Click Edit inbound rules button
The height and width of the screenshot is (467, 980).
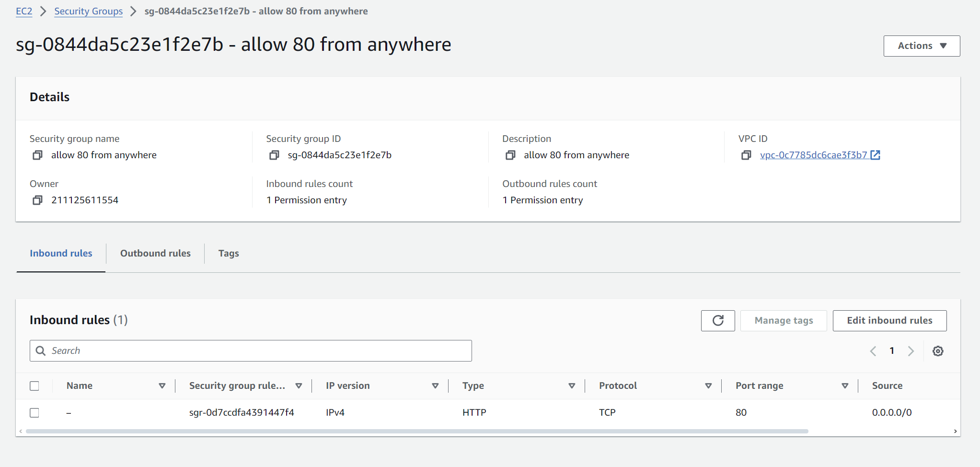pyautogui.click(x=889, y=321)
